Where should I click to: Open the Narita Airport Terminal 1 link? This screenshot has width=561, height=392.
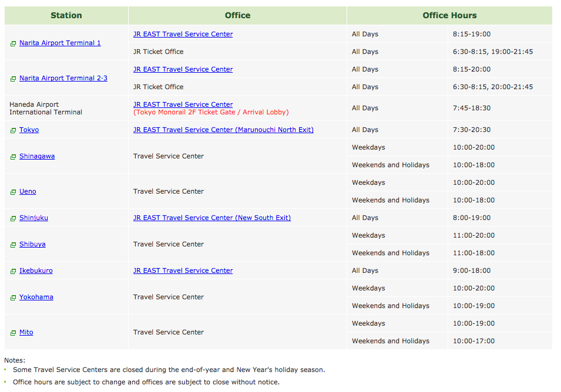(60, 43)
